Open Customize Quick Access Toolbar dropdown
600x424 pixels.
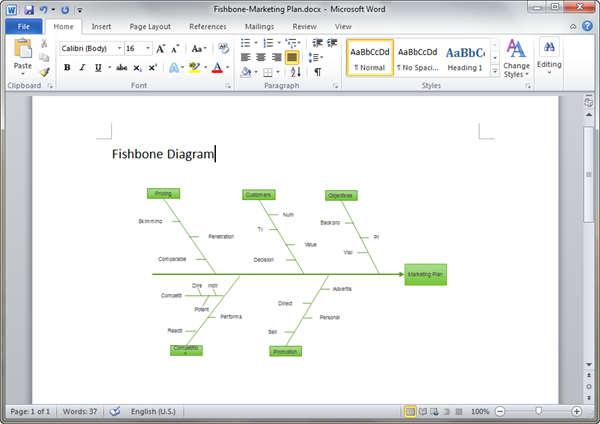[x=80, y=10]
